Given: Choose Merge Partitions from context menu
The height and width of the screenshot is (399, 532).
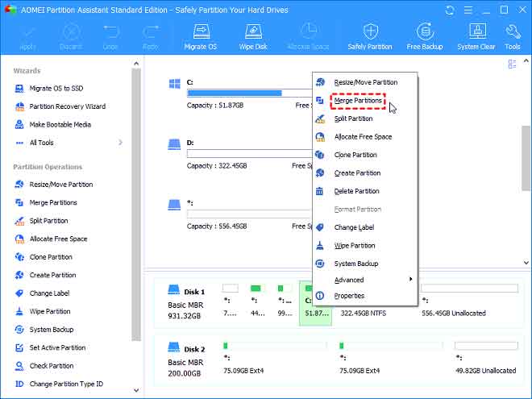Looking at the screenshot, I should [365, 101].
